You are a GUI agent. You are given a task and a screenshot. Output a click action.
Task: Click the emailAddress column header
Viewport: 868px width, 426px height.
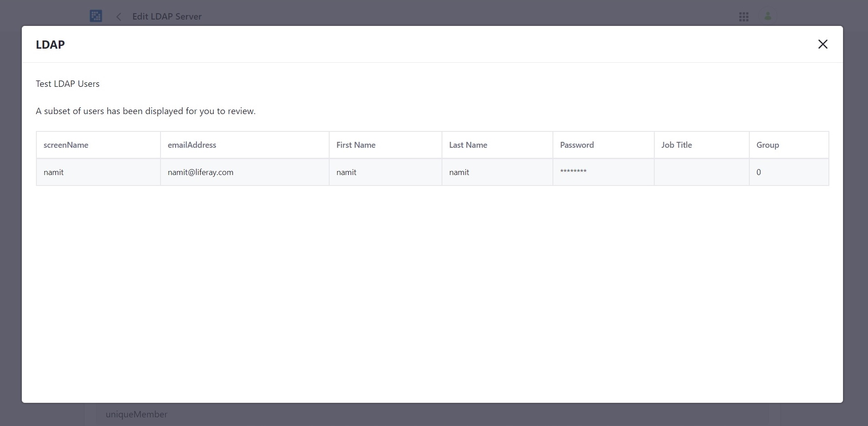coord(245,145)
